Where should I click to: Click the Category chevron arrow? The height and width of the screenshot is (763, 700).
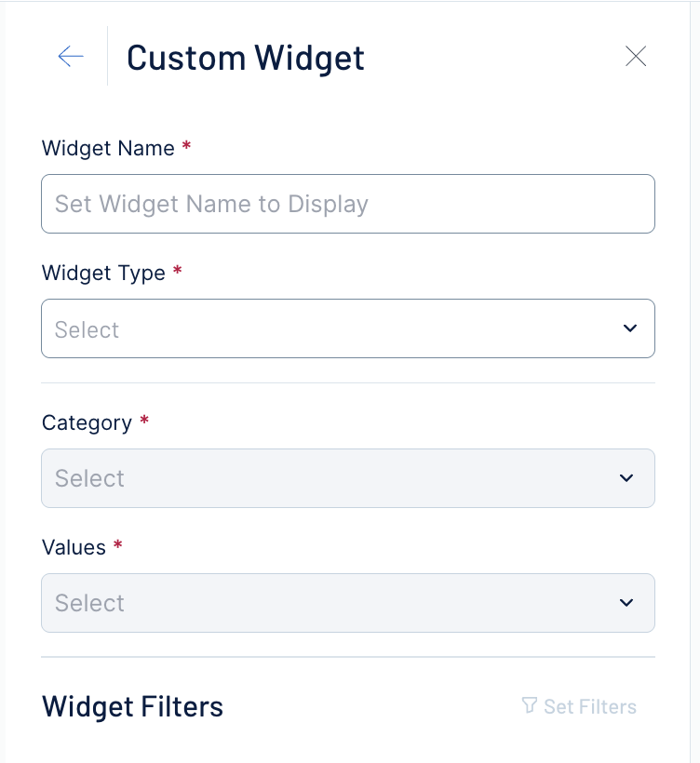tap(626, 478)
